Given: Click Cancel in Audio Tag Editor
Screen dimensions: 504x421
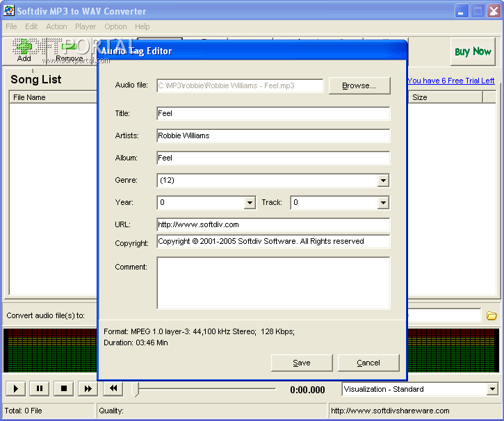Looking at the screenshot, I should click(x=368, y=363).
